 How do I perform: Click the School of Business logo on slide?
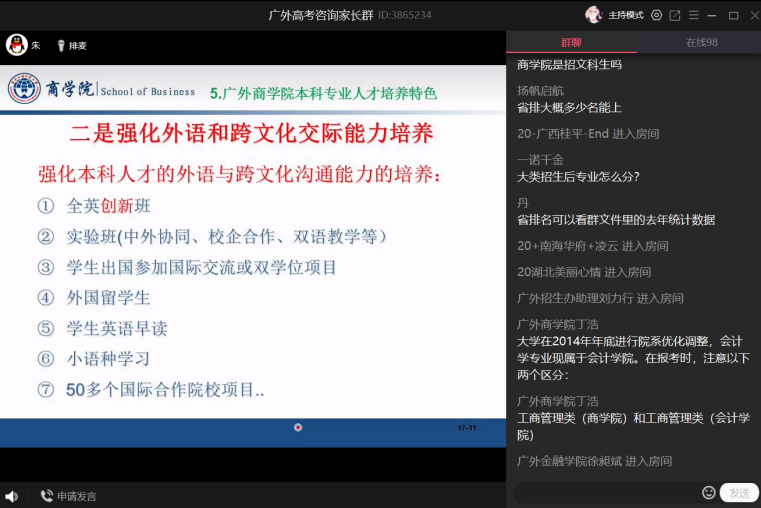(x=25, y=90)
